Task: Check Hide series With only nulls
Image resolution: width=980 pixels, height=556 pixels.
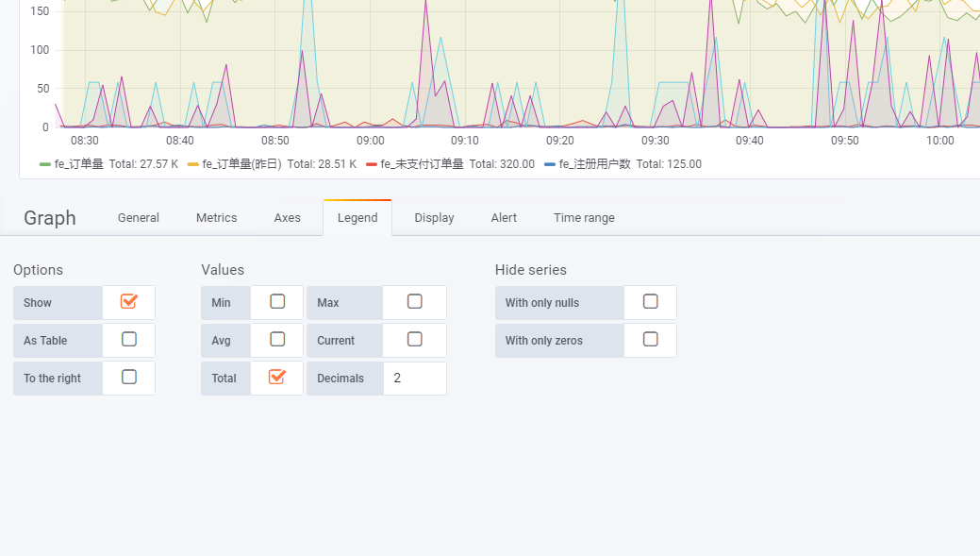Action: (650, 301)
